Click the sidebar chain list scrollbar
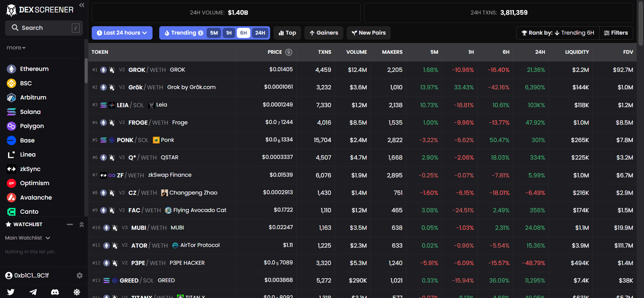The width and height of the screenshot is (644, 298). coord(86,71)
